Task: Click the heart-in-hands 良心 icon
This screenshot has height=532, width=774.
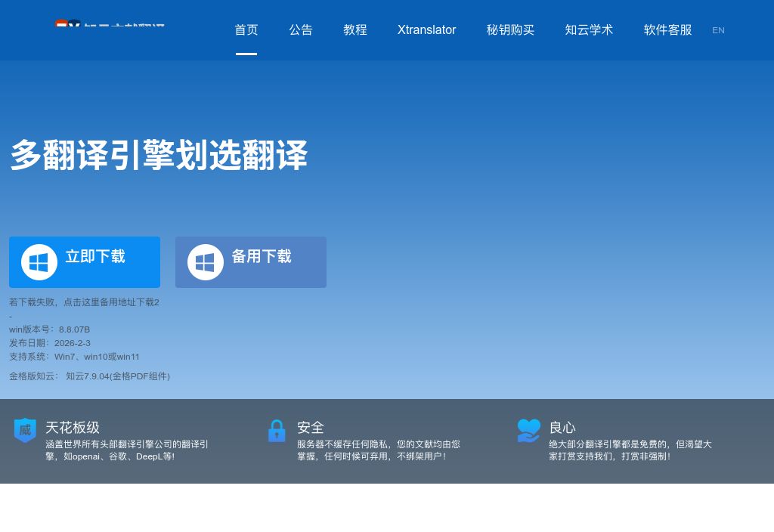Action: click(x=528, y=431)
